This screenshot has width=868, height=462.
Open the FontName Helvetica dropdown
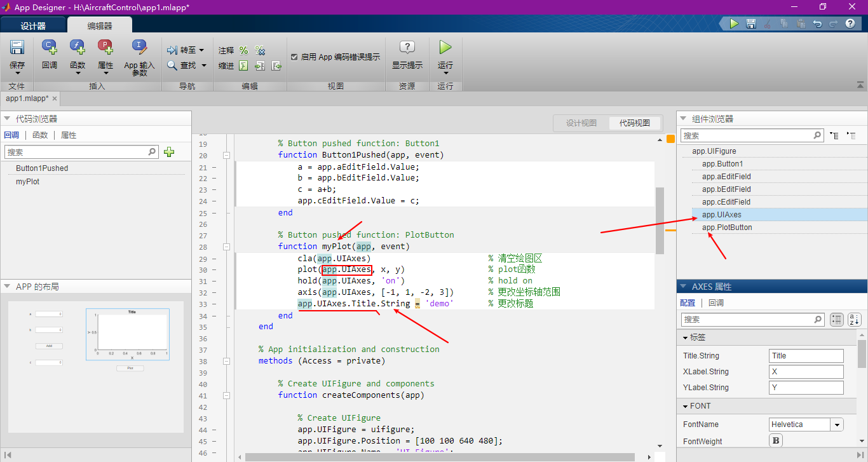click(837, 424)
